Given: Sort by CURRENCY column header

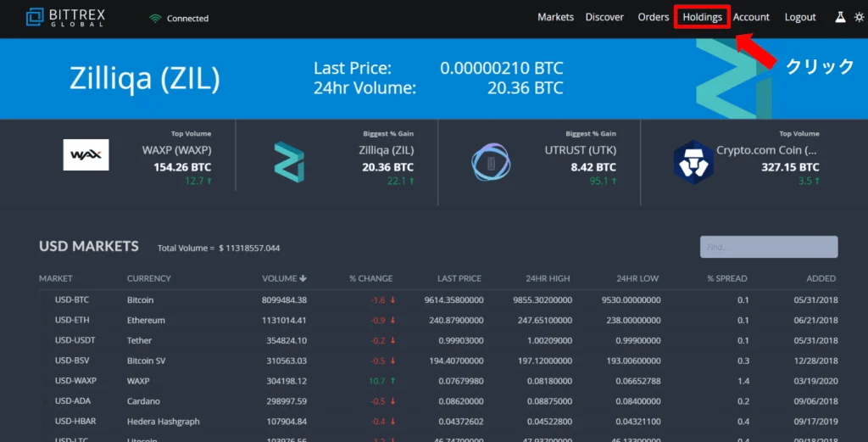Looking at the screenshot, I should coord(149,278).
